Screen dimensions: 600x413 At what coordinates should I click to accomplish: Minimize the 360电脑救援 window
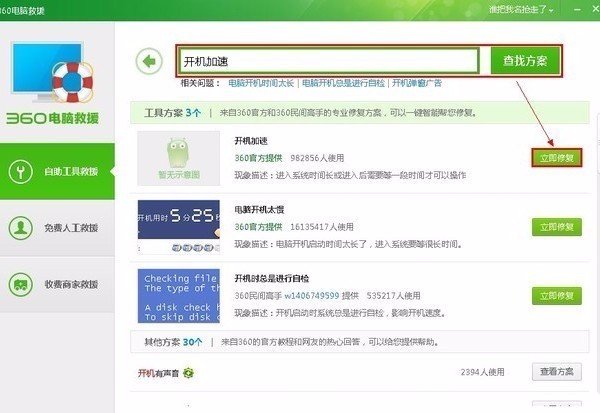[x=577, y=10]
